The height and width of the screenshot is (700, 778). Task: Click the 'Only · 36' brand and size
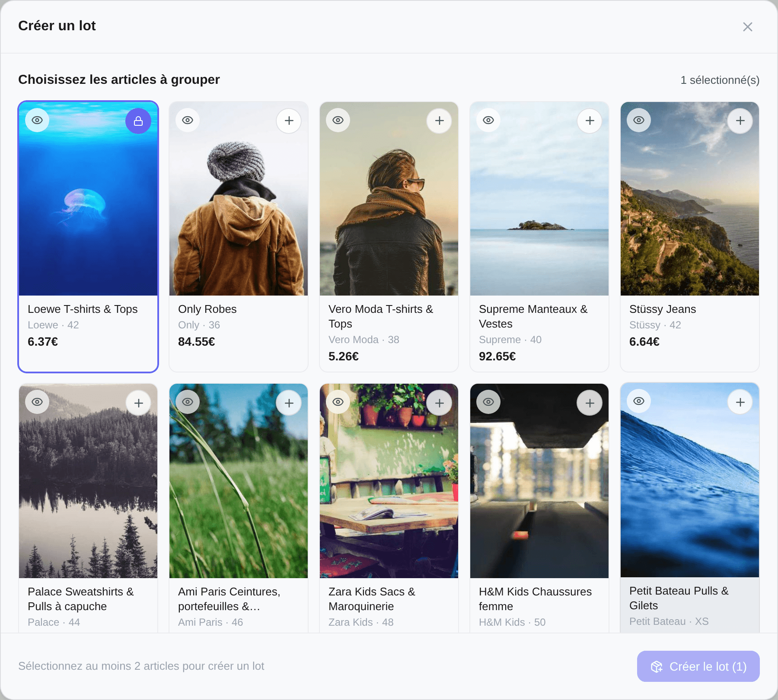(199, 325)
